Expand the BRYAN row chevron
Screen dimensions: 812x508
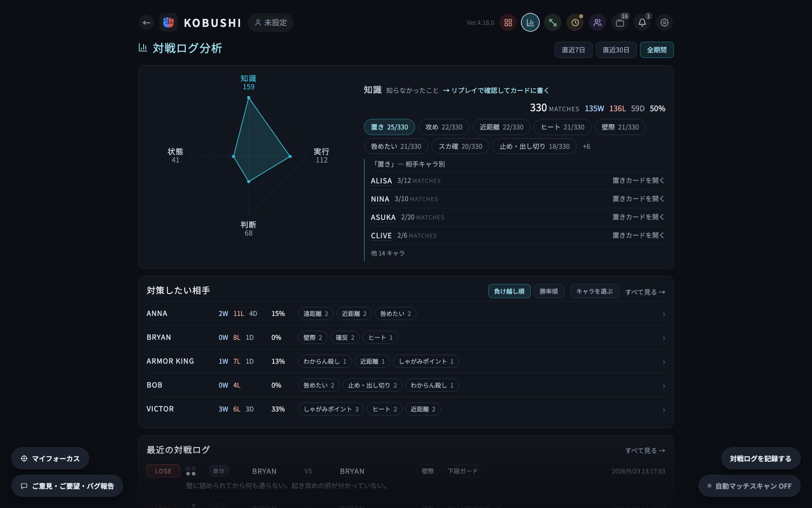[x=664, y=338]
